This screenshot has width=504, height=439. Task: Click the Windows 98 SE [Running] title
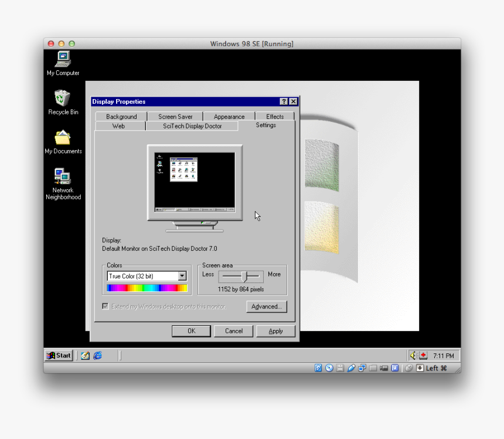251,44
